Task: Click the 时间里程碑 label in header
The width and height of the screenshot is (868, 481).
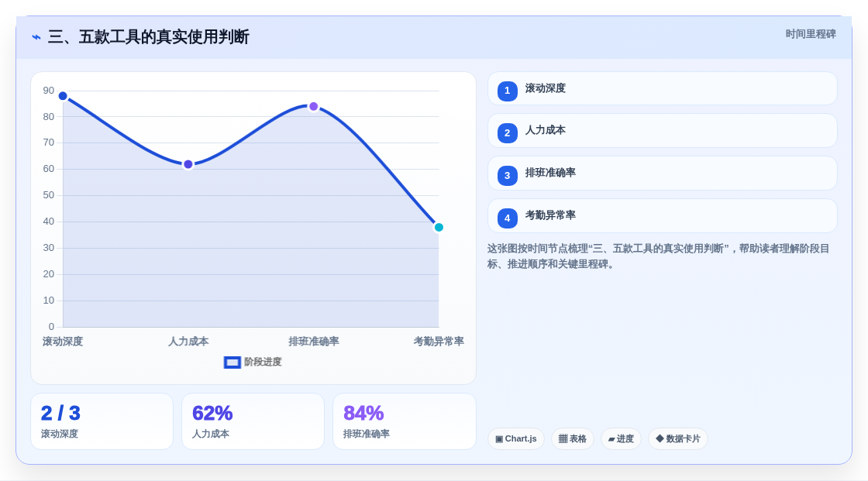Action: (x=811, y=34)
